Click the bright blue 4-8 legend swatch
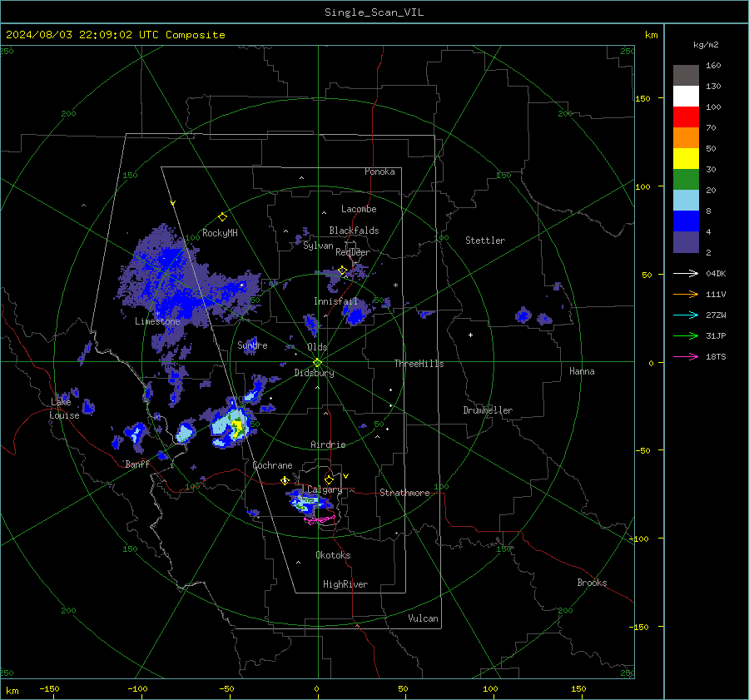749x700 pixels. (686, 221)
